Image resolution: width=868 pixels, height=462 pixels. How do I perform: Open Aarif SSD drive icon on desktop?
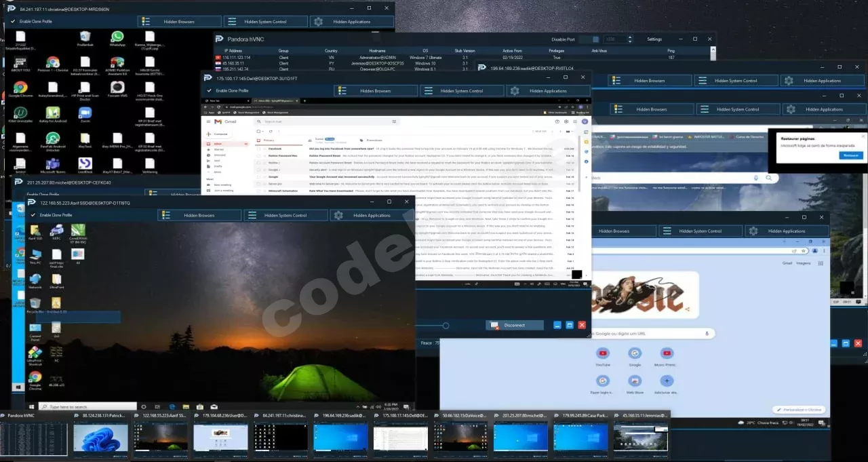coord(35,232)
